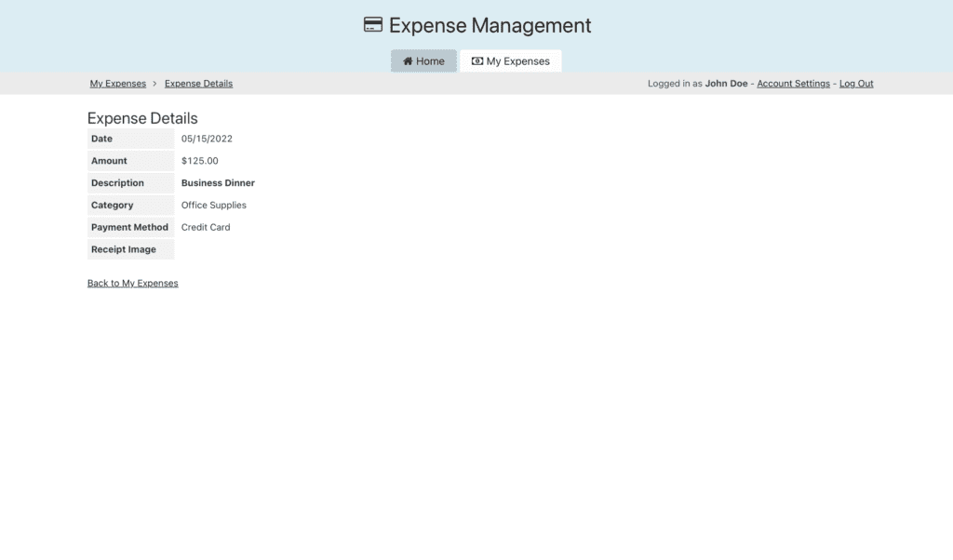Click the Expense Management title text
The image size is (953, 560).
coord(490,25)
